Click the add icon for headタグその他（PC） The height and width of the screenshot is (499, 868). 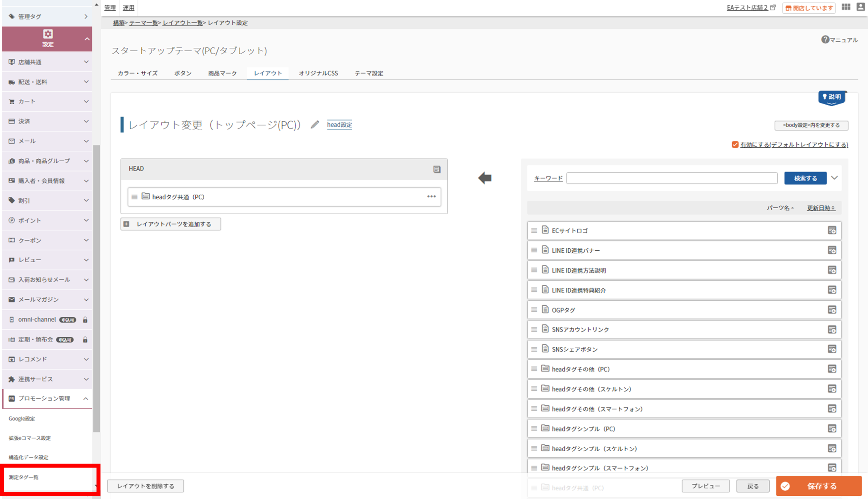click(832, 369)
